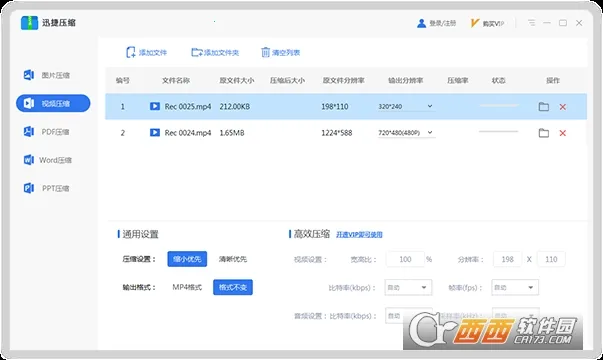Click the 宽高比 percentage input field
Viewport: 603px width, 360px height.
405,259
